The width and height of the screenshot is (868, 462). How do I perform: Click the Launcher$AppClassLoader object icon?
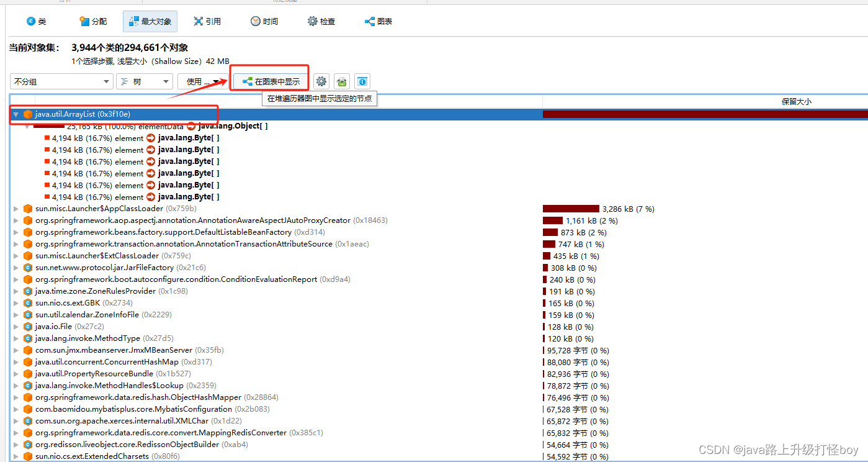28,209
